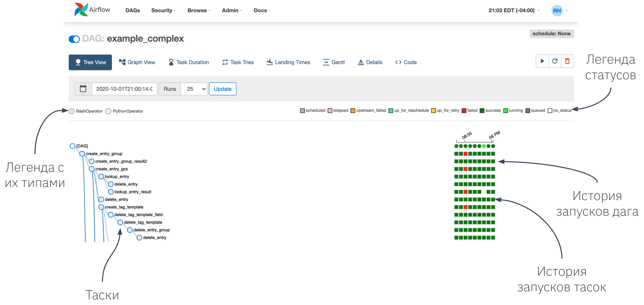Open the Task Duration tab
The height and width of the screenshot is (305, 644).
[x=189, y=62]
